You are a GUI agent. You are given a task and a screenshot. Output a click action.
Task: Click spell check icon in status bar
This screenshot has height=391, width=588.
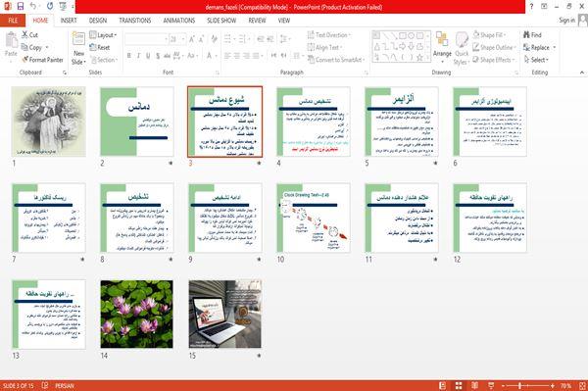[x=45, y=385]
